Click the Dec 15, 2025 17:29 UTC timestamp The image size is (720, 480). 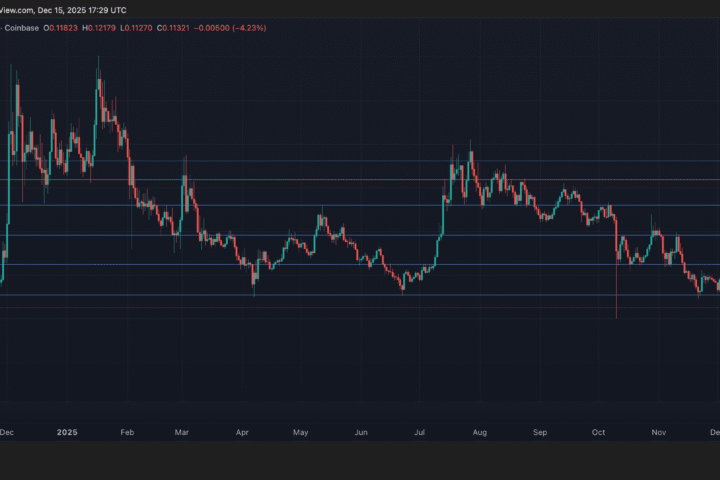pyautogui.click(x=82, y=10)
